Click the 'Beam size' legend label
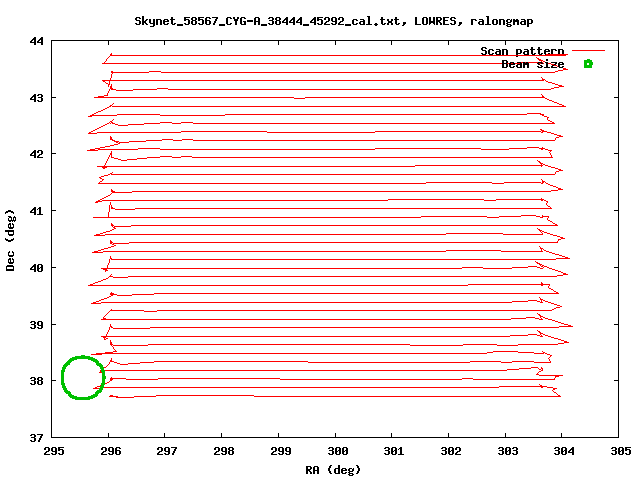Viewport: 640px width, 480px height. (x=533, y=64)
